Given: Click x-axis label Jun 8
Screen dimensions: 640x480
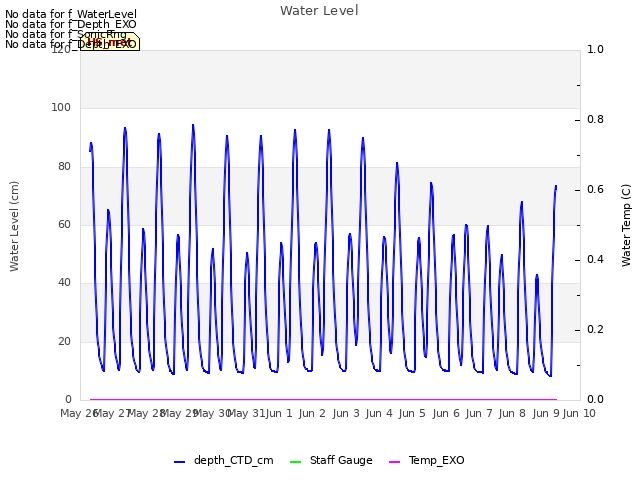Looking at the screenshot, I should 512,413.
